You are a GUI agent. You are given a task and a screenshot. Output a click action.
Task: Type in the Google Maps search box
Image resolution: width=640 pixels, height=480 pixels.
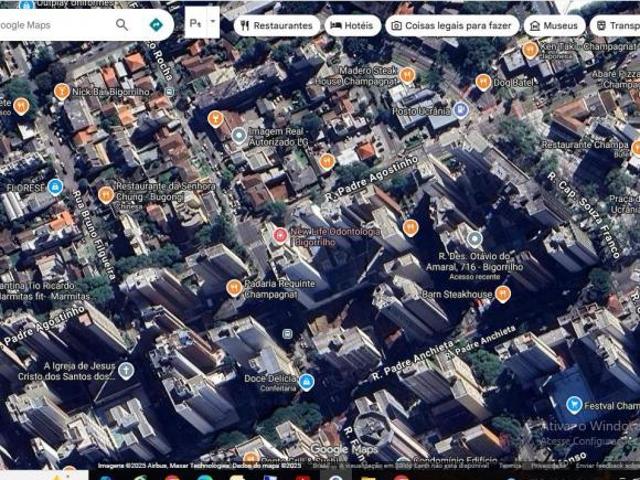[x=50, y=25]
